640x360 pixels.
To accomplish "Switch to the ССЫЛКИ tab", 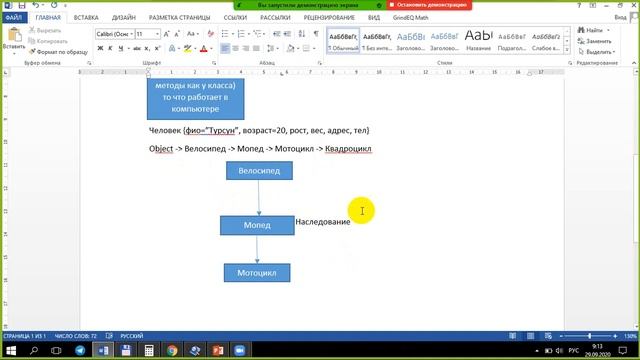I will 236,18.
